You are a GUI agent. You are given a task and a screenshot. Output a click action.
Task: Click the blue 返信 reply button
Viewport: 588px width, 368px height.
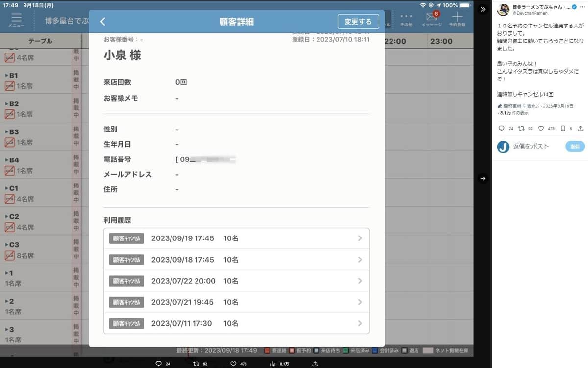point(575,146)
